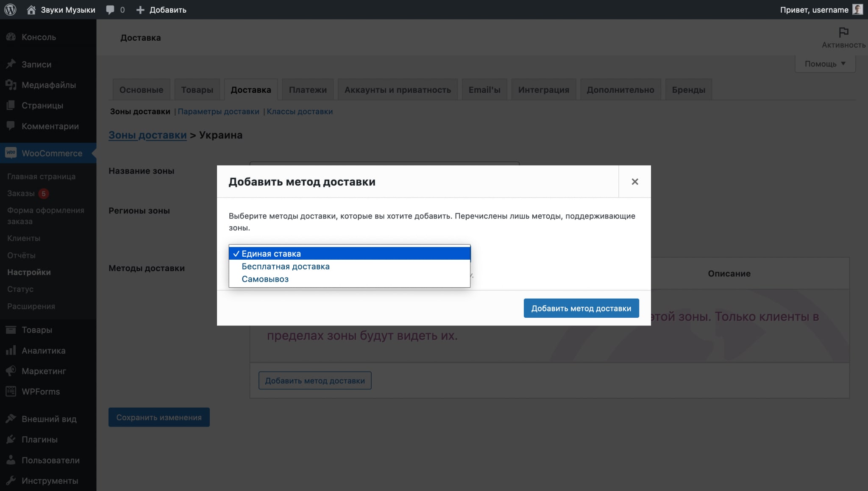The width and height of the screenshot is (868, 491).
Task: Click the plus icon Добавить
Action: click(x=140, y=10)
